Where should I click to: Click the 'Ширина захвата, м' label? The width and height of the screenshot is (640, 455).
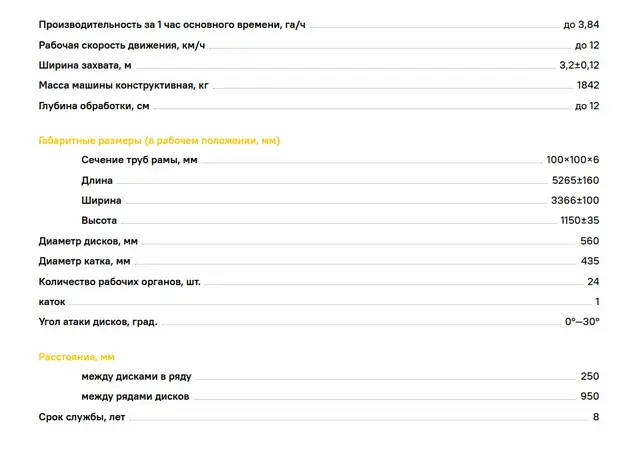85,65
